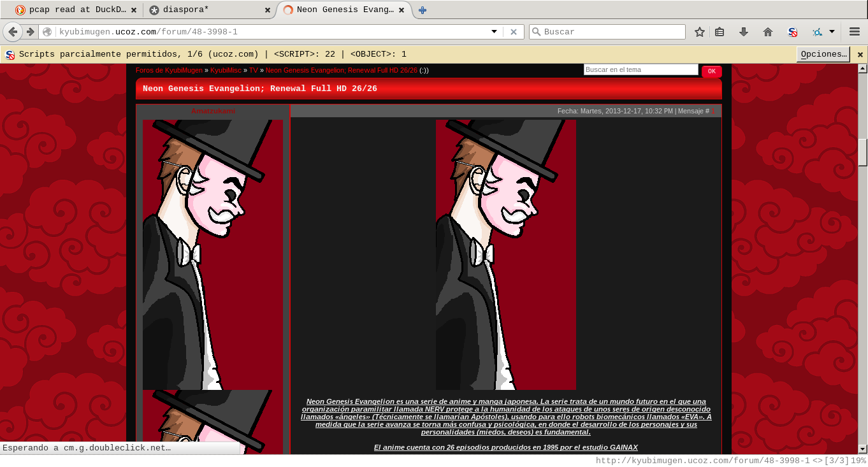
Task: Expand the extension's dropdown arrow
Action: 832,32
